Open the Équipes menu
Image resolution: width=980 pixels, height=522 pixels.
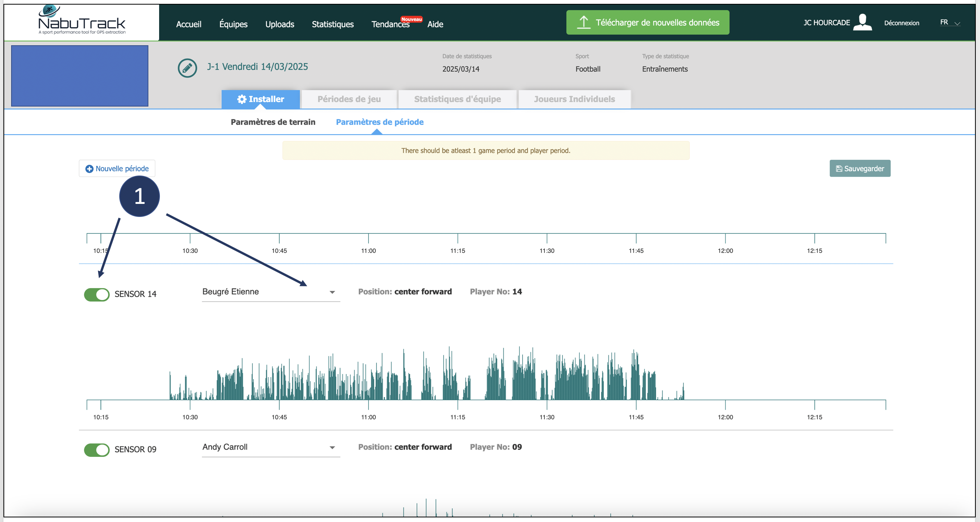coord(233,24)
